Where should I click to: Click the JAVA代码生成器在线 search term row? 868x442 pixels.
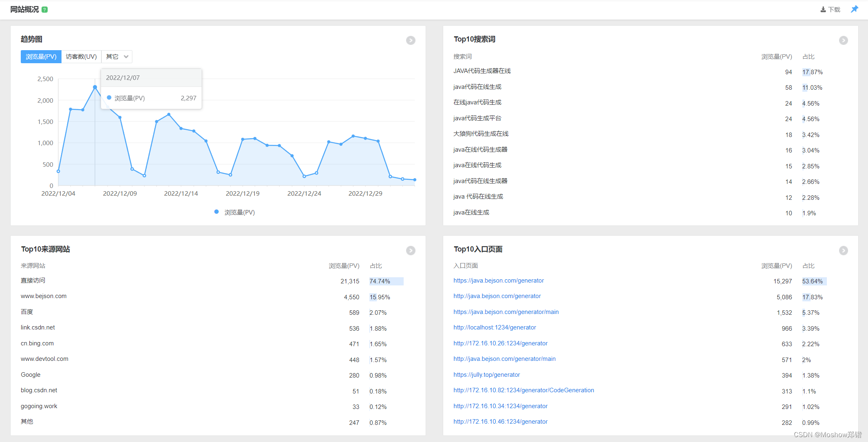(482, 71)
